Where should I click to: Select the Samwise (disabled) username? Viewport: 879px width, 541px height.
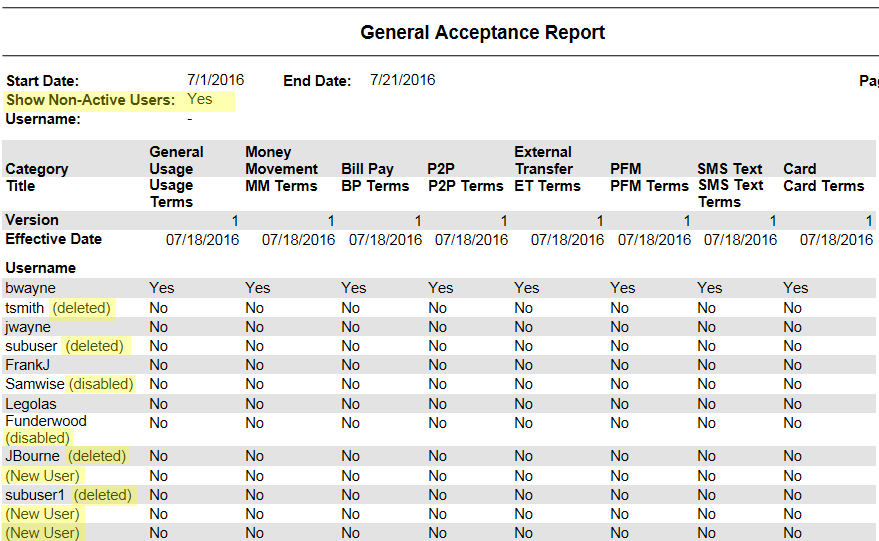tap(69, 384)
